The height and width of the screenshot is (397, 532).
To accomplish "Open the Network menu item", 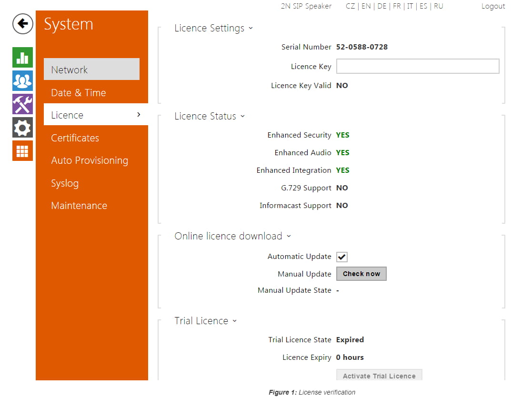I will tap(91, 69).
